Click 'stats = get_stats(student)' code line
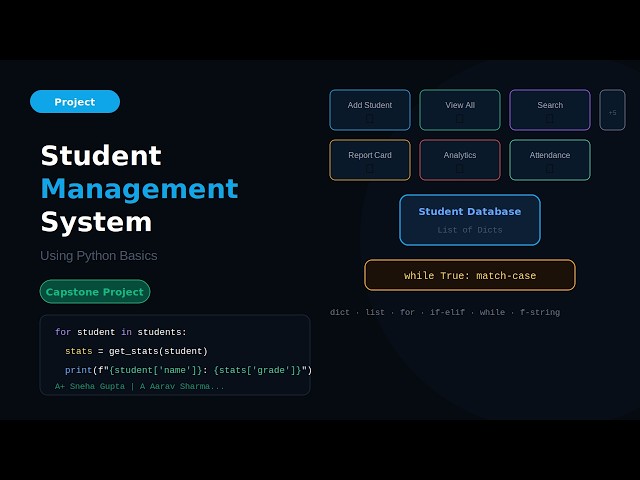The width and height of the screenshot is (640, 480). [x=136, y=351]
